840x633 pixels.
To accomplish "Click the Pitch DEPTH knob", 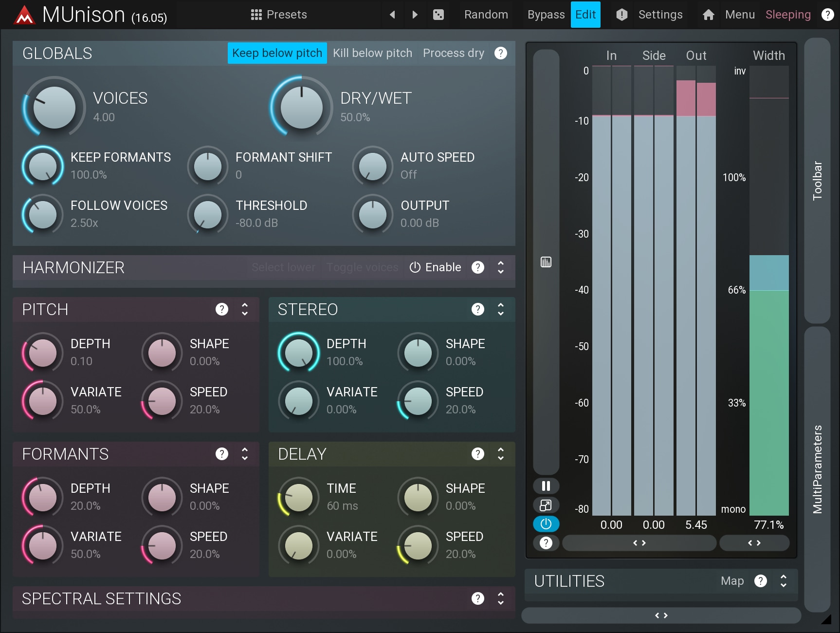I will [x=43, y=353].
